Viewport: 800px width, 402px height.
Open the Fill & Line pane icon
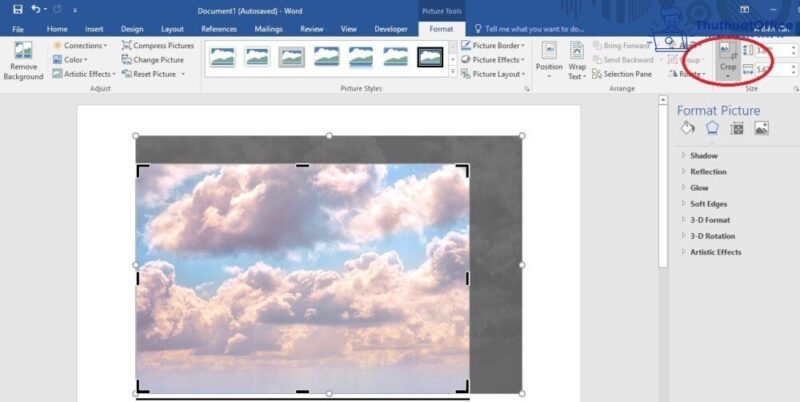point(687,128)
